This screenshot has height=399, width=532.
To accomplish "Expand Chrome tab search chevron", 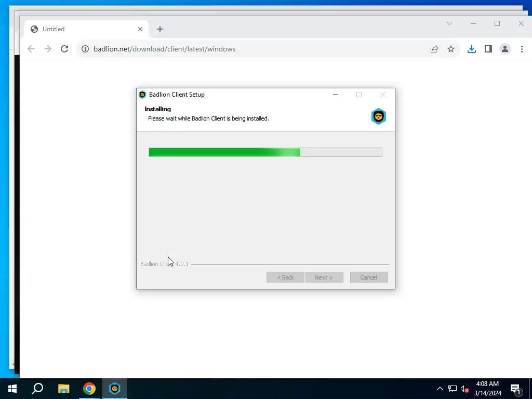I will [x=449, y=23].
